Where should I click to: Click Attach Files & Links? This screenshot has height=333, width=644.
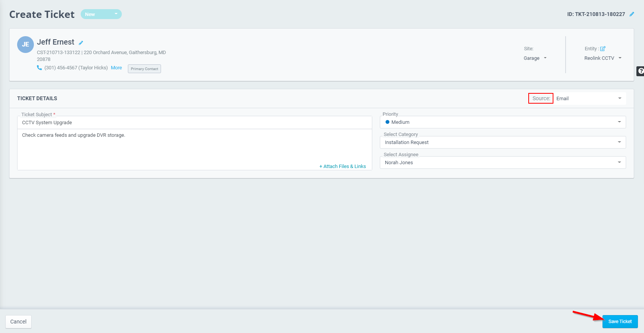[x=343, y=166]
